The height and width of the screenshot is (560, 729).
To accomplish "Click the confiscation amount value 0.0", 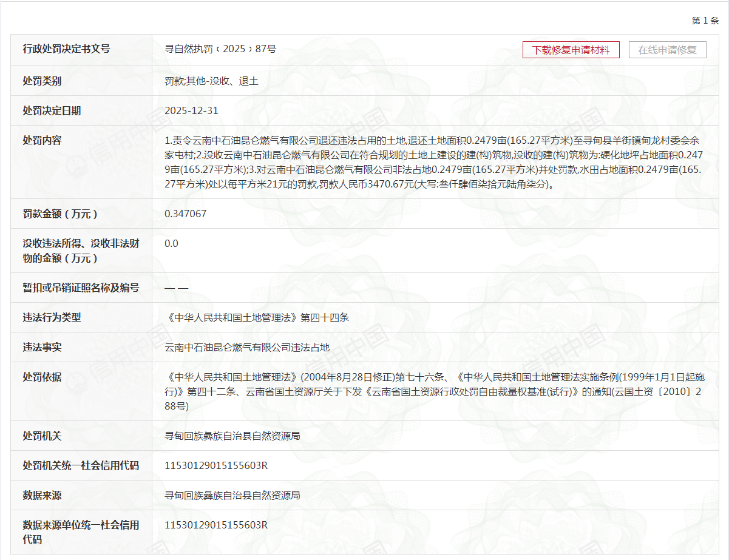I will pyautogui.click(x=171, y=243).
